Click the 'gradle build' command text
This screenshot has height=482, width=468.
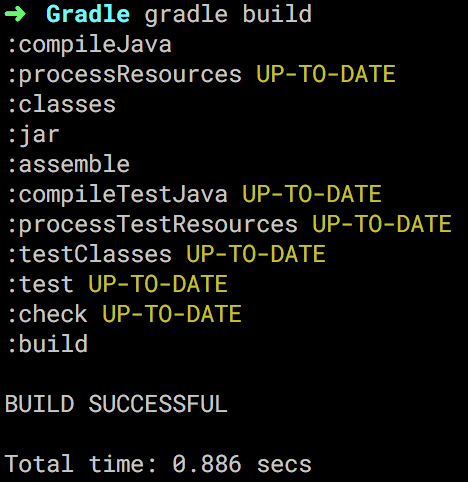coord(228,14)
